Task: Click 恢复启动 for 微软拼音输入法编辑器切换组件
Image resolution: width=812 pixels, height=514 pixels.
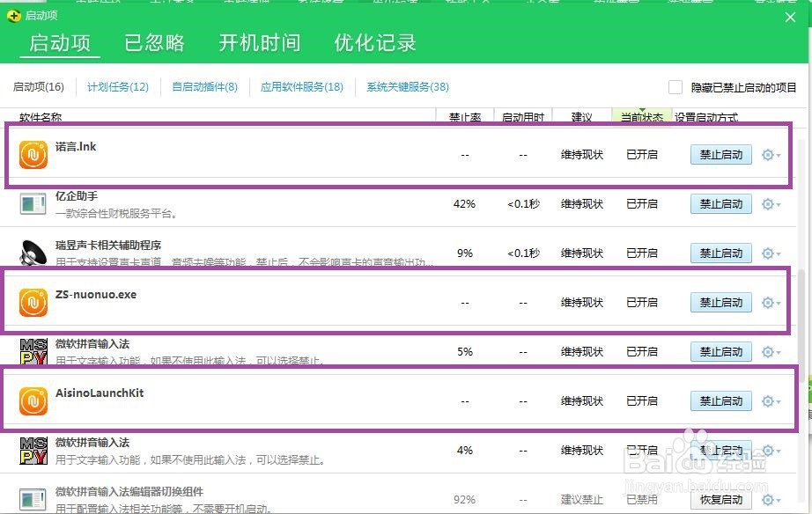Action: (x=721, y=500)
